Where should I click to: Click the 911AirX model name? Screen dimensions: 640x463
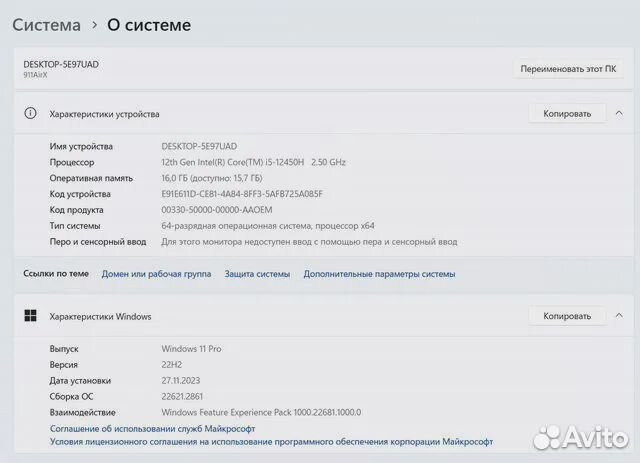(35, 75)
